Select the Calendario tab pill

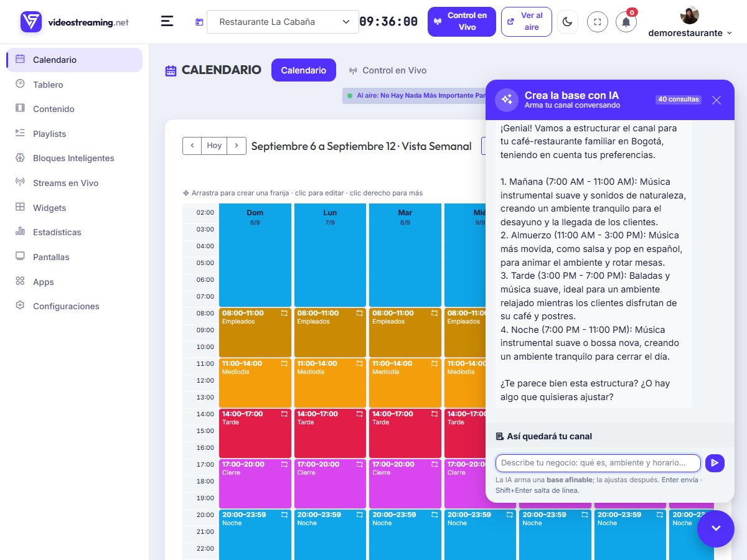[304, 70]
